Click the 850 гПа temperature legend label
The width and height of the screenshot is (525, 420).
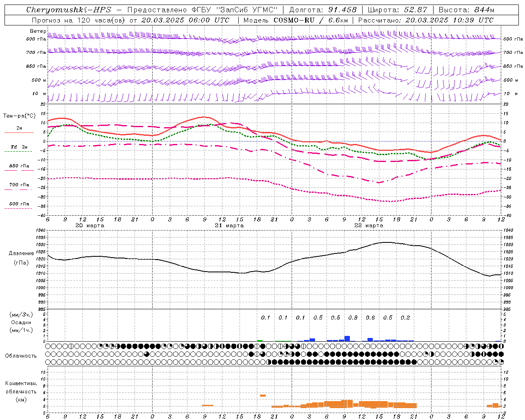[x=19, y=166]
